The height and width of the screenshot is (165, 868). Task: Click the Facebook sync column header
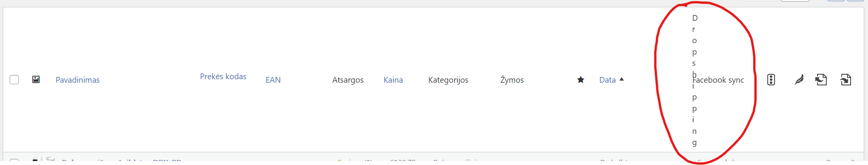pyautogui.click(x=719, y=80)
